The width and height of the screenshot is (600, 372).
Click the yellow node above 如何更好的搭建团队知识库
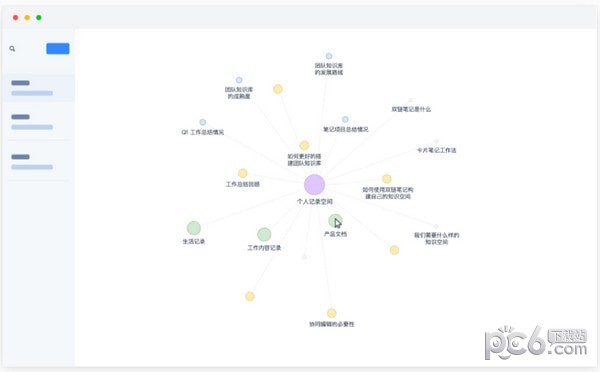304,145
